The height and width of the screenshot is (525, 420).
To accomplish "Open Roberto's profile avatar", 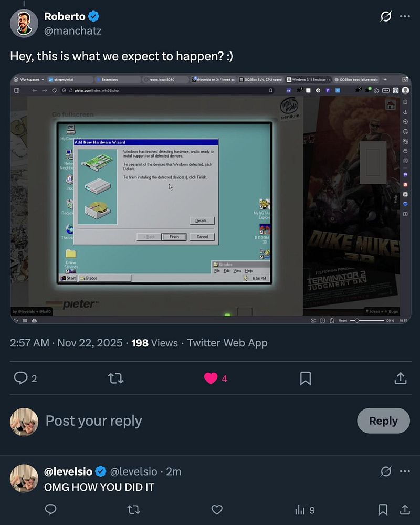I will point(24,24).
